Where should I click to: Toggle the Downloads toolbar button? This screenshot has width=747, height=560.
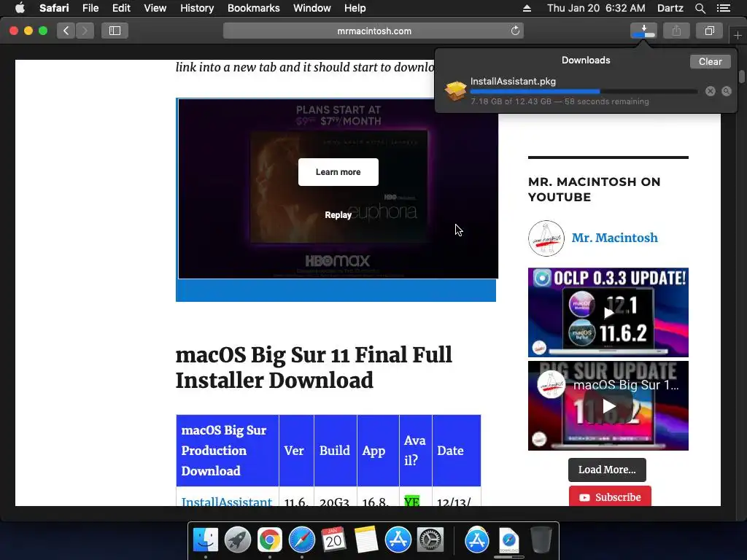coord(643,31)
